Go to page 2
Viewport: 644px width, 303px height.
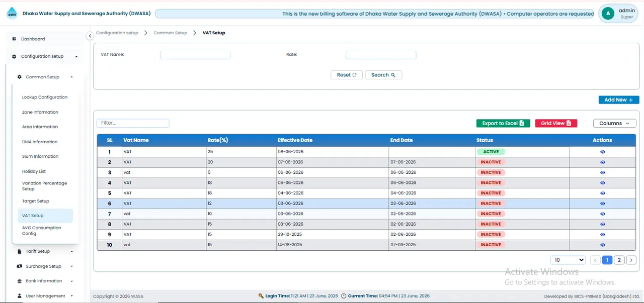(x=619, y=260)
